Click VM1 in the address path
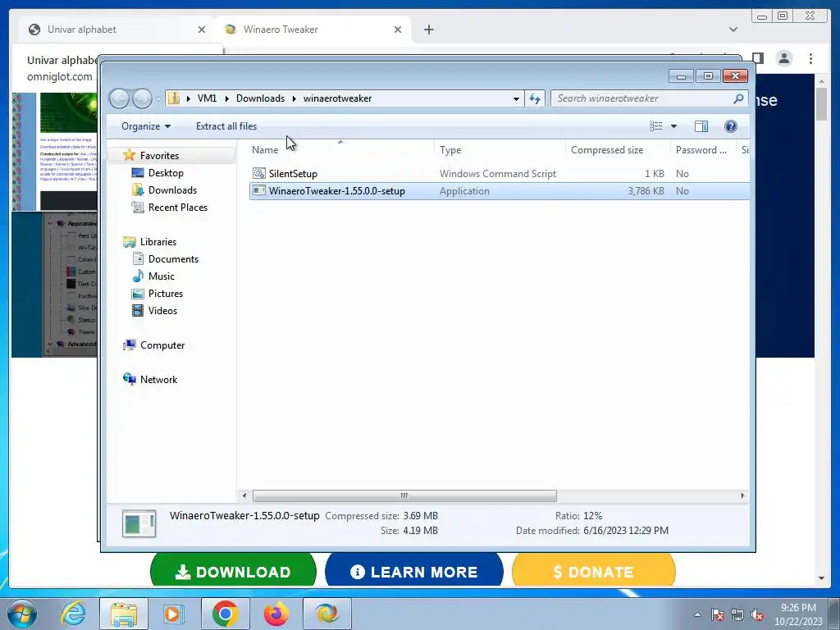 pos(207,98)
